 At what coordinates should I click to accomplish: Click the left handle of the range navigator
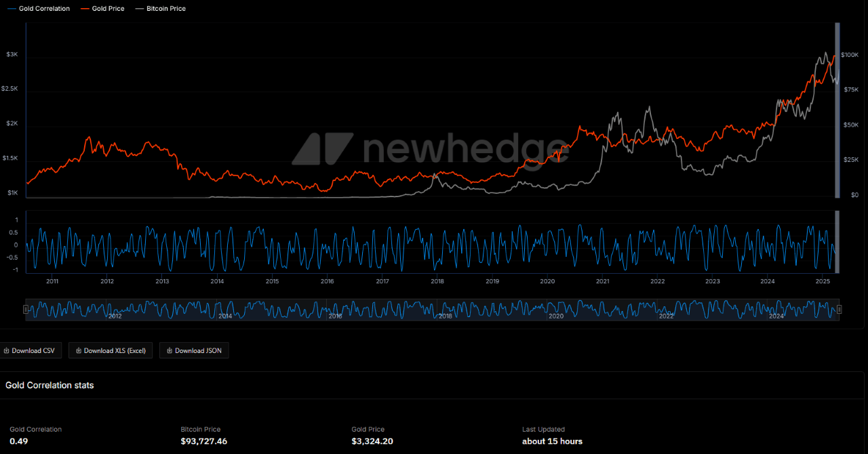(x=26, y=310)
